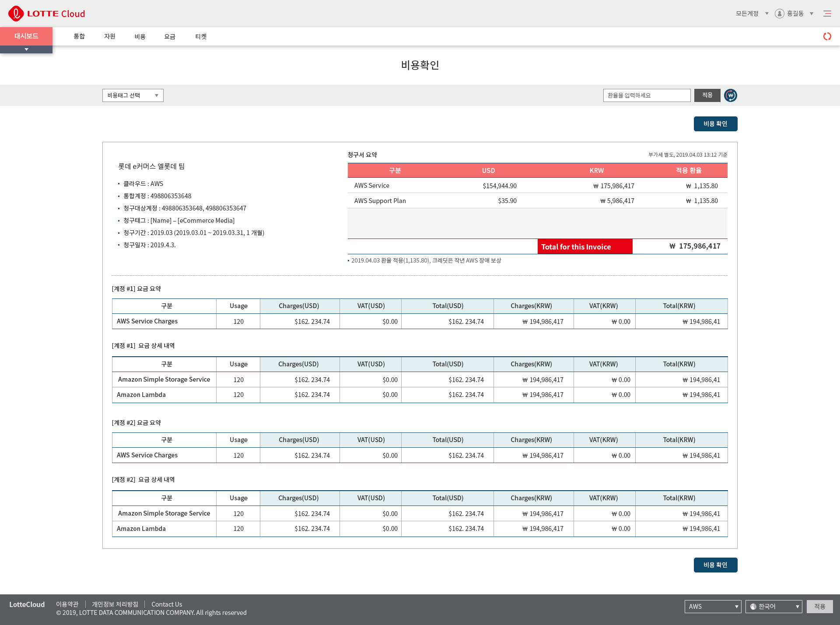Screen dimensions: 840x625
Task: Click the exchange rate note below invoice total
Action: tap(426, 260)
